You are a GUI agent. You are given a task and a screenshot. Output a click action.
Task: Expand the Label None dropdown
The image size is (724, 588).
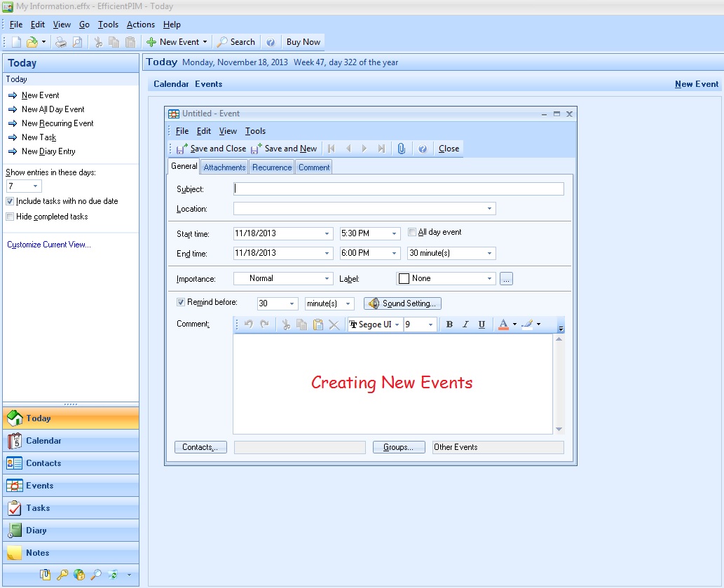coord(490,279)
